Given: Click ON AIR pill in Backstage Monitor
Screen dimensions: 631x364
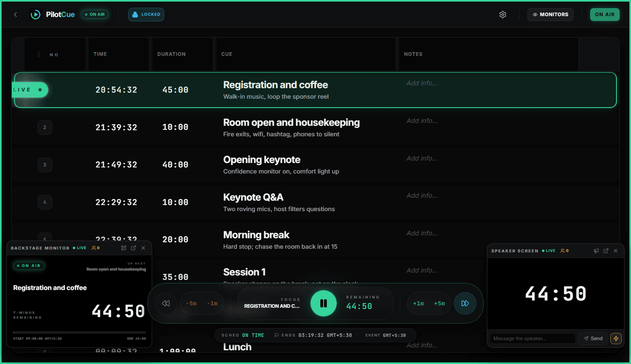Looking at the screenshot, I should [x=29, y=266].
